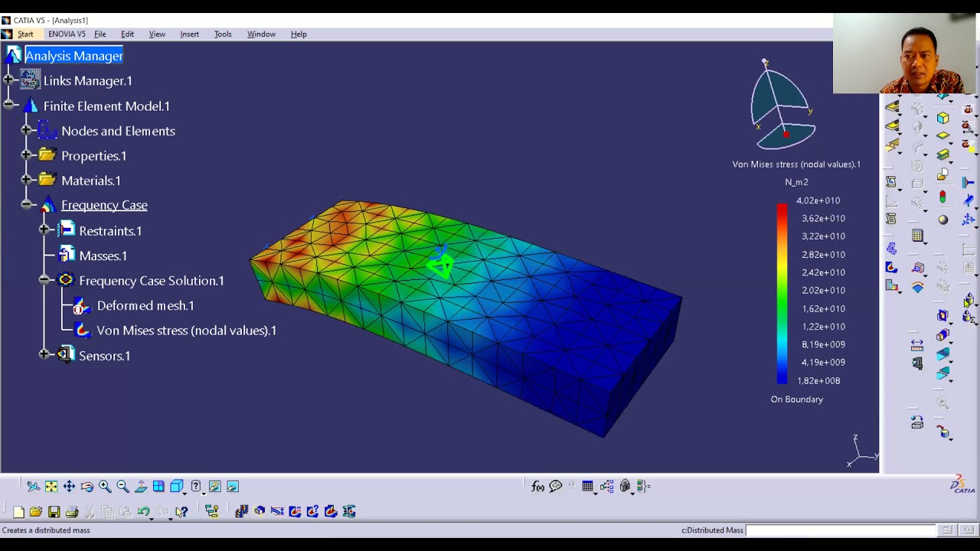Expand the Properties.1 node
Image resolution: width=980 pixels, height=551 pixels.
26,155
